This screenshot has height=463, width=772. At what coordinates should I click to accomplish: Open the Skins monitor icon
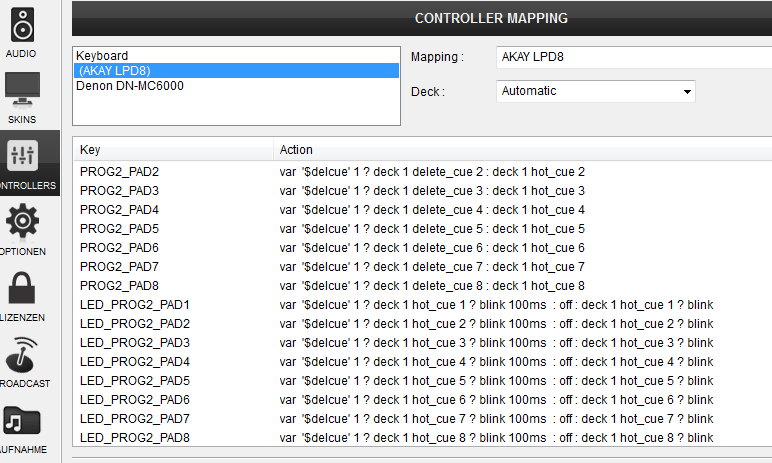point(22,90)
